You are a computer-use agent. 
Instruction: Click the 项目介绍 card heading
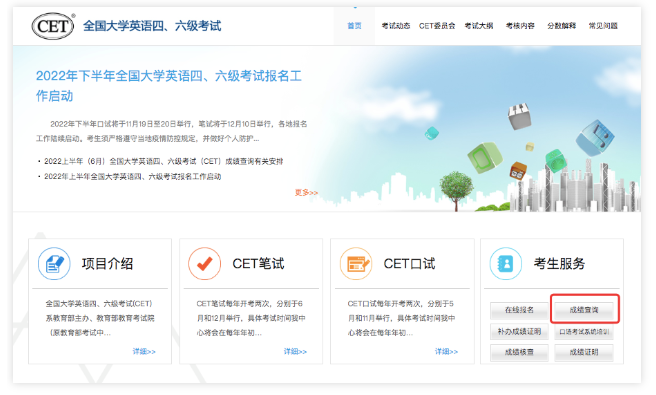108,264
